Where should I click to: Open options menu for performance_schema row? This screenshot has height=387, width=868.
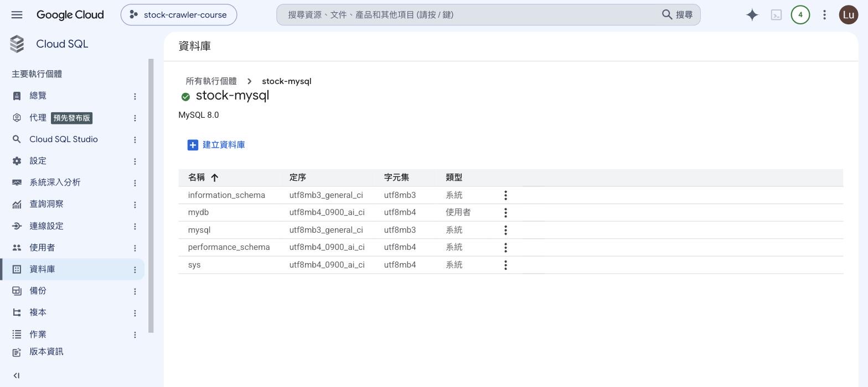coord(505,247)
